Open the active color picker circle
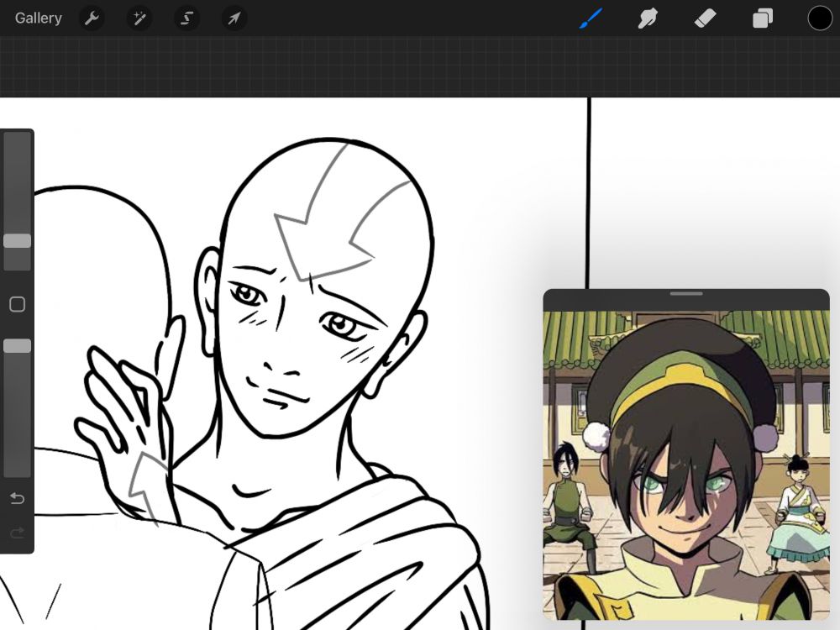Screen dimensions: 840x630 (x=820, y=18)
